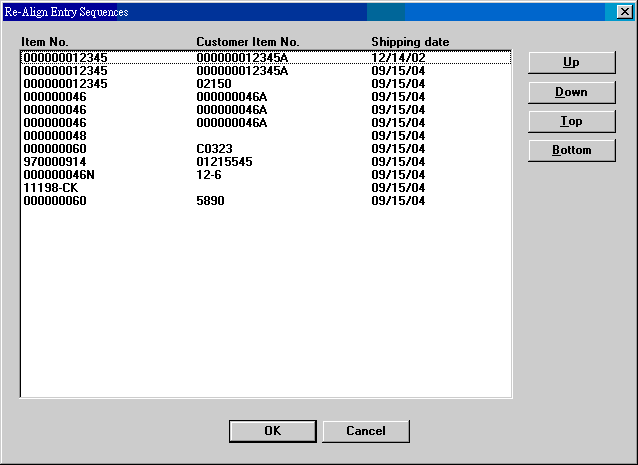The height and width of the screenshot is (465, 638).
Task: Select entry with customer item 5890
Action: coord(211,201)
